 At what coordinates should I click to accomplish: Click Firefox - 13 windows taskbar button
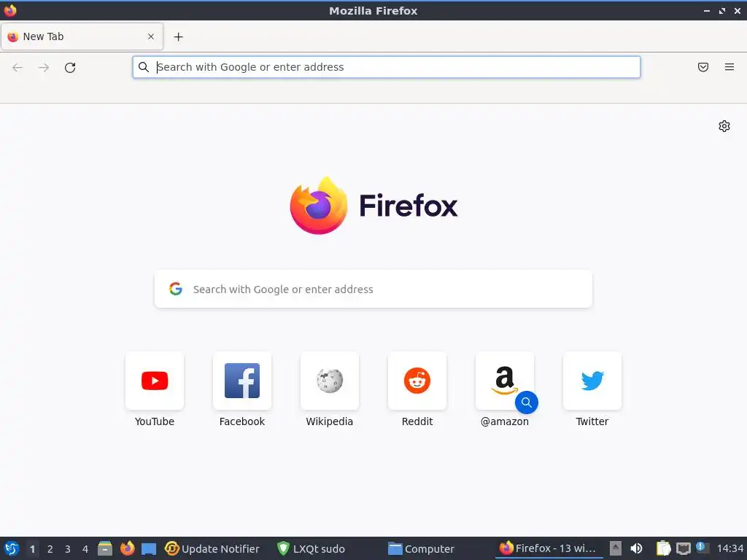[549, 548]
